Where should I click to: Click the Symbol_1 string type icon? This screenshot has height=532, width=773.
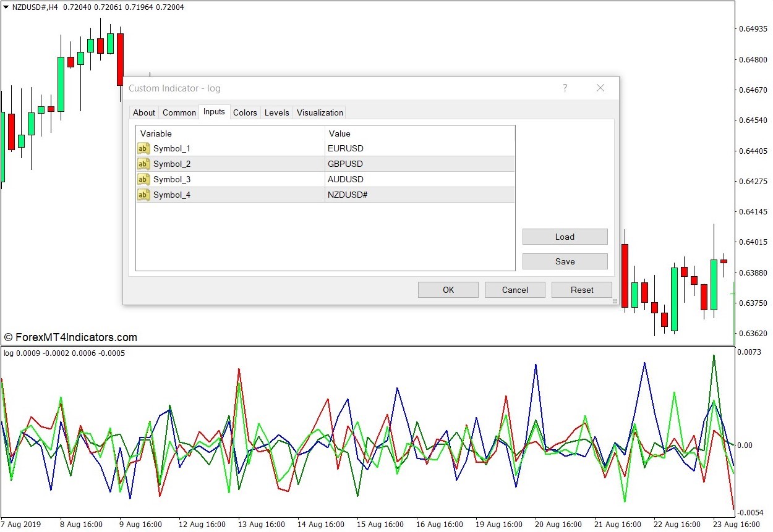click(143, 148)
